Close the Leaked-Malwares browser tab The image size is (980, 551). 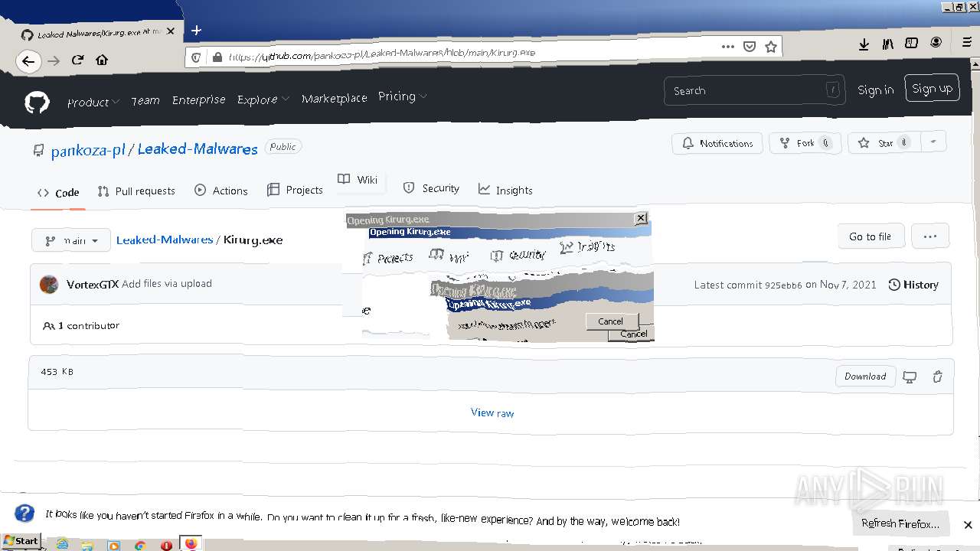click(x=171, y=31)
